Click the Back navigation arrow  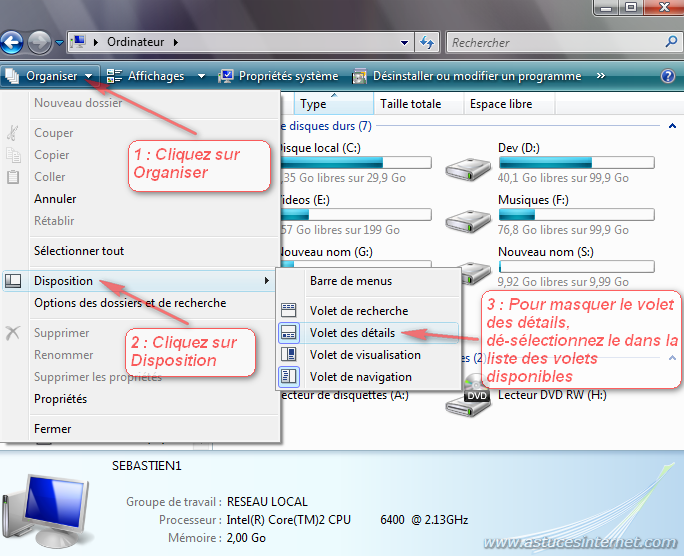[12, 42]
